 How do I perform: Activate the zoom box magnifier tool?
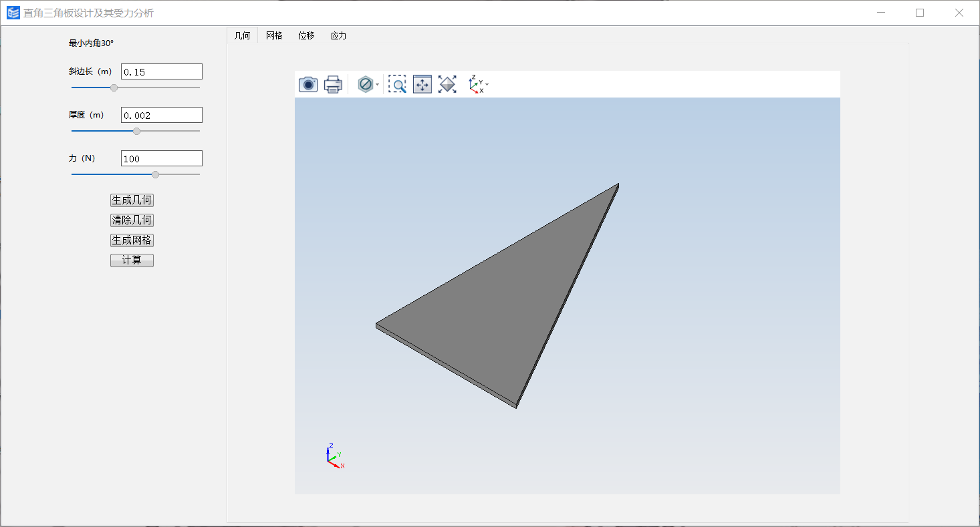pyautogui.click(x=397, y=84)
